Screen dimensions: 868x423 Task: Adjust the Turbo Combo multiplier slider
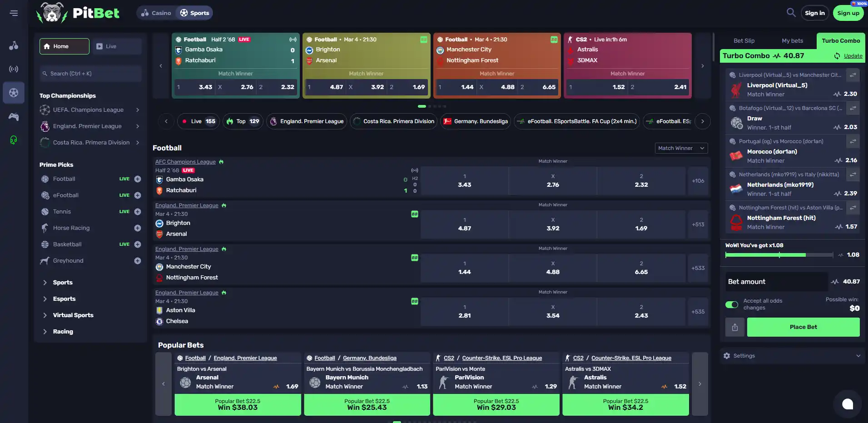point(779,255)
